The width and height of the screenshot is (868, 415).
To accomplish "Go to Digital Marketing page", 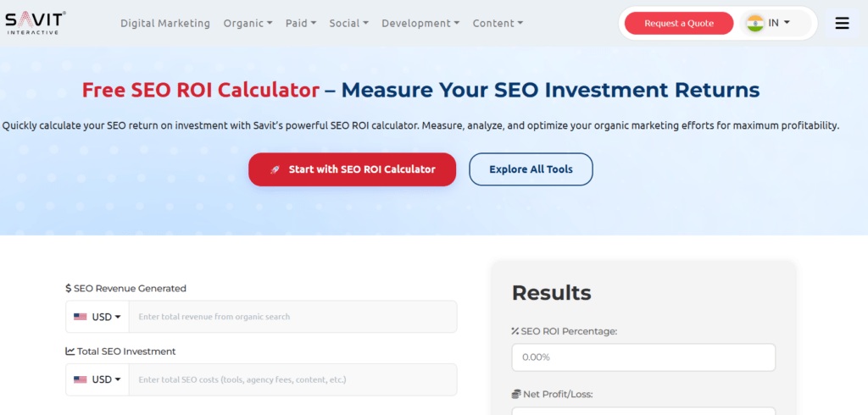I will click(x=165, y=23).
